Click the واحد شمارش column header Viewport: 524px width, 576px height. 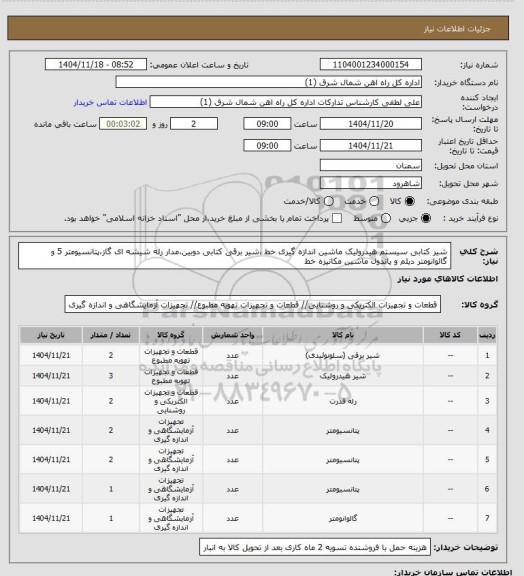tap(233, 335)
